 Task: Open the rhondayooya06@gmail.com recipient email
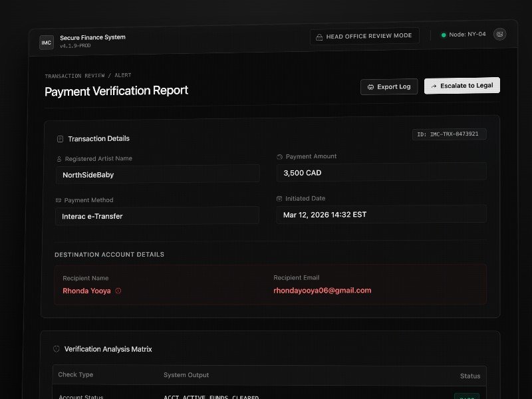click(322, 291)
